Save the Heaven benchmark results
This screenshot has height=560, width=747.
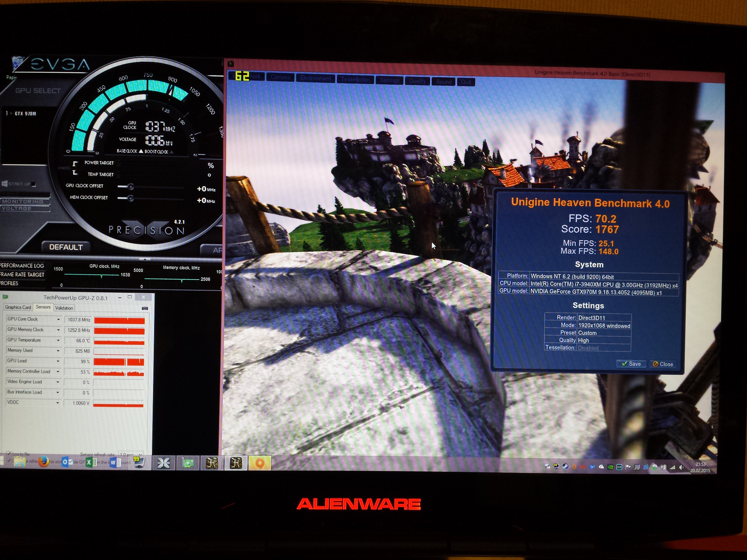(x=631, y=364)
